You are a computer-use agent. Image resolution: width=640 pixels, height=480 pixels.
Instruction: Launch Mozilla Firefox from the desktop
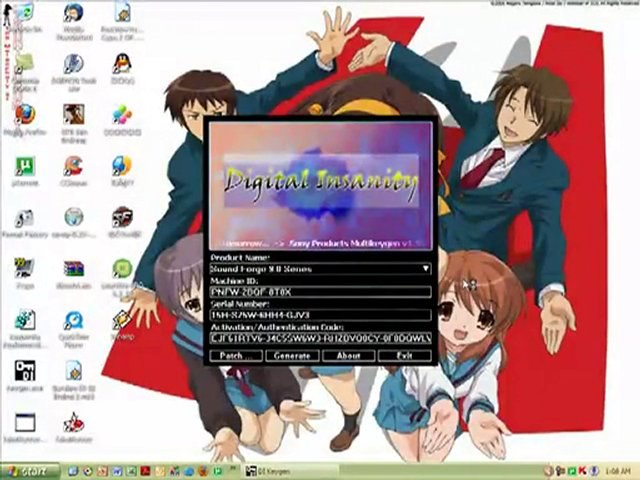[25, 115]
